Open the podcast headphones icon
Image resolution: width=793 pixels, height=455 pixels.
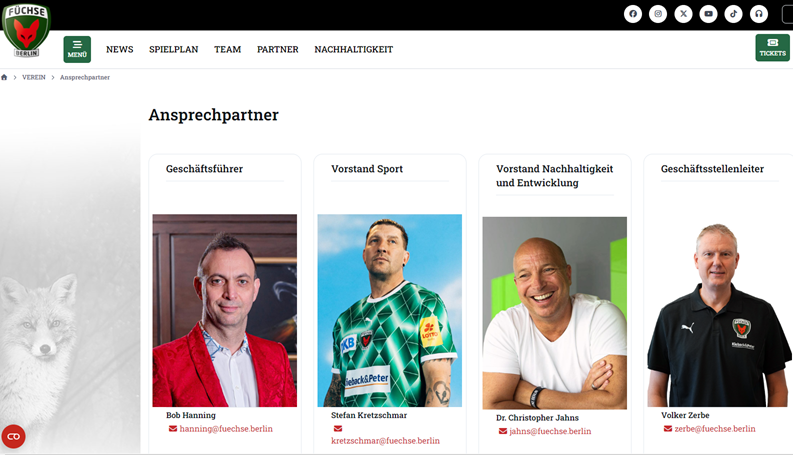759,14
